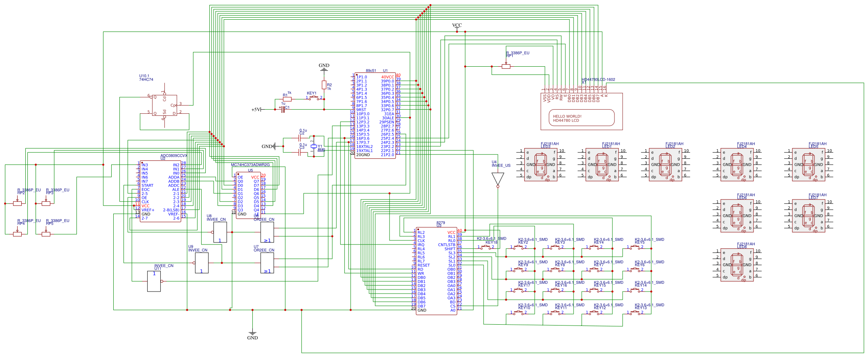Click capacitor C1 1u
Viewport: 868px width, 357px height.
283,109
